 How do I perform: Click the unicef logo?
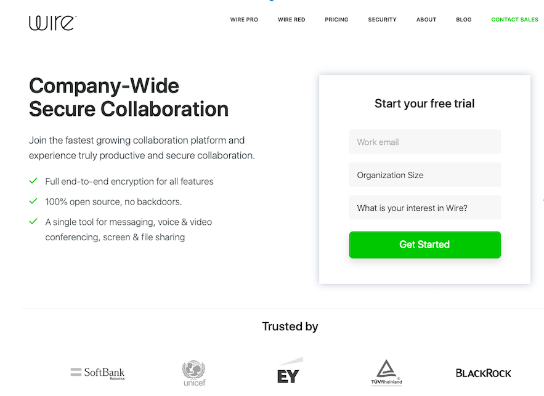(x=194, y=373)
